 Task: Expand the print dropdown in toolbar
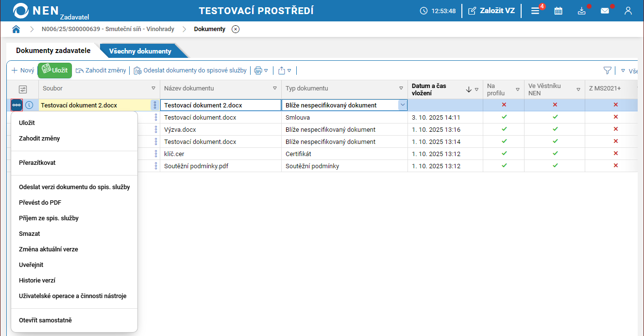pyautogui.click(x=261, y=71)
